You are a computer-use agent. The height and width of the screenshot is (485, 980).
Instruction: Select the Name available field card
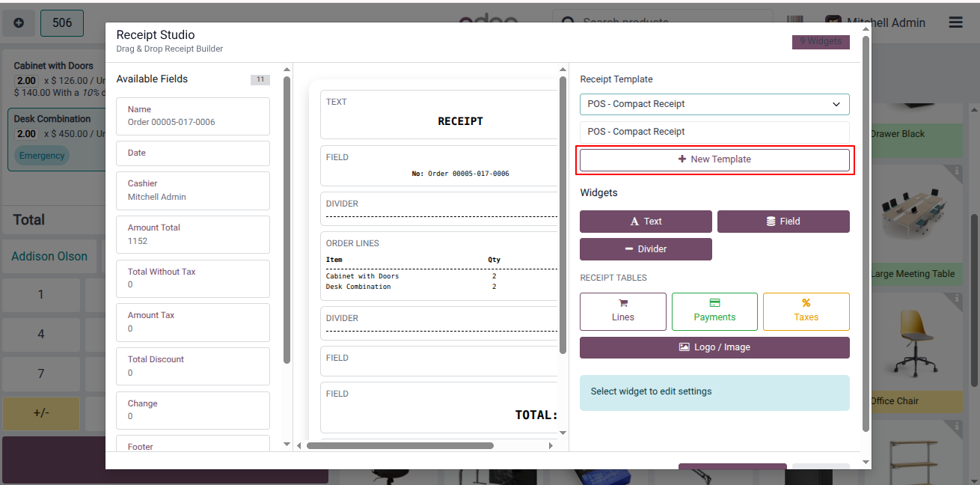click(x=193, y=116)
